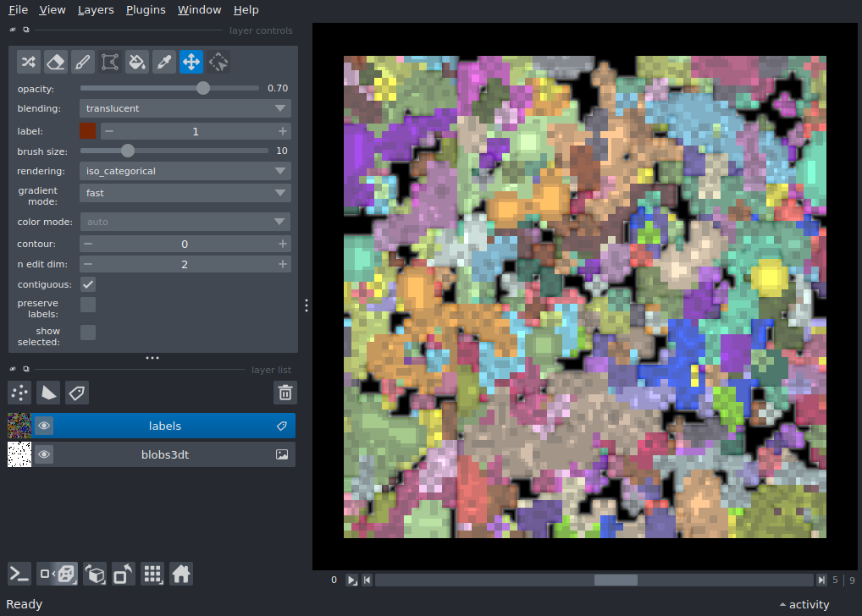Screen dimensions: 862x616
Task: Add a new points layer
Action: [19, 393]
